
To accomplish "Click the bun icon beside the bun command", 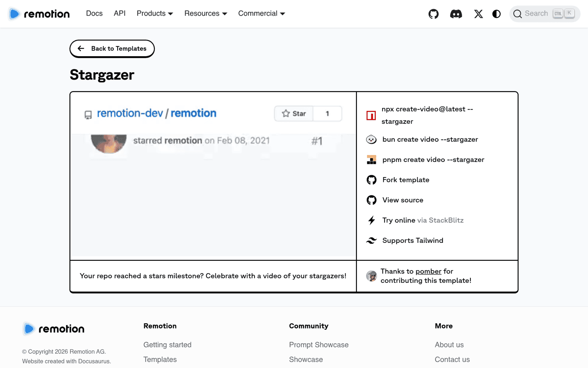I will pos(371,139).
